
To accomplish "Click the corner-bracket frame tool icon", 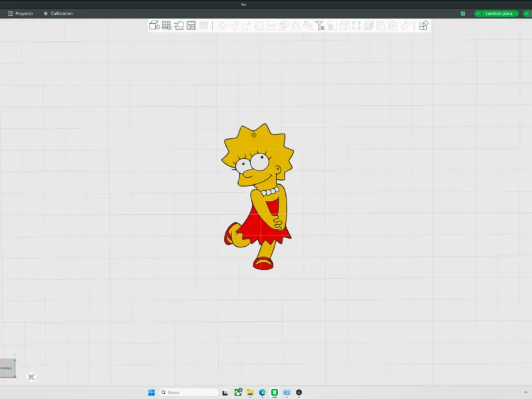I will (x=356, y=25).
